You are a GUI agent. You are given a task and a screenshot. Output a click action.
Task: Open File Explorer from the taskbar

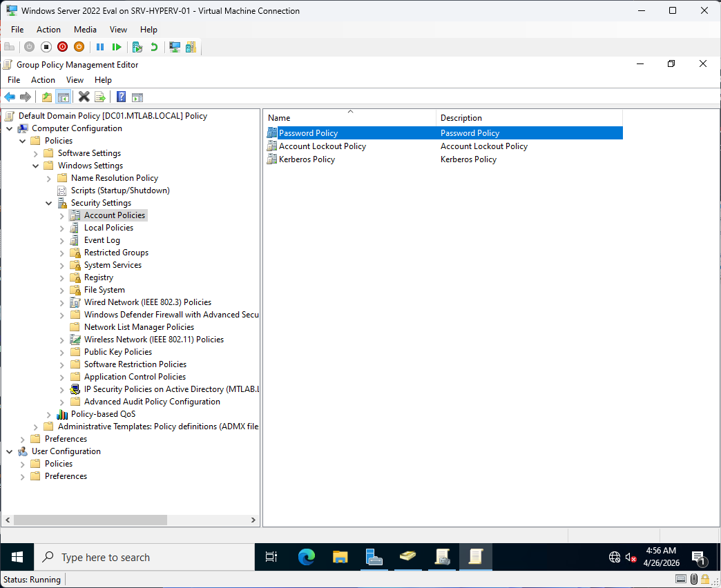click(340, 557)
